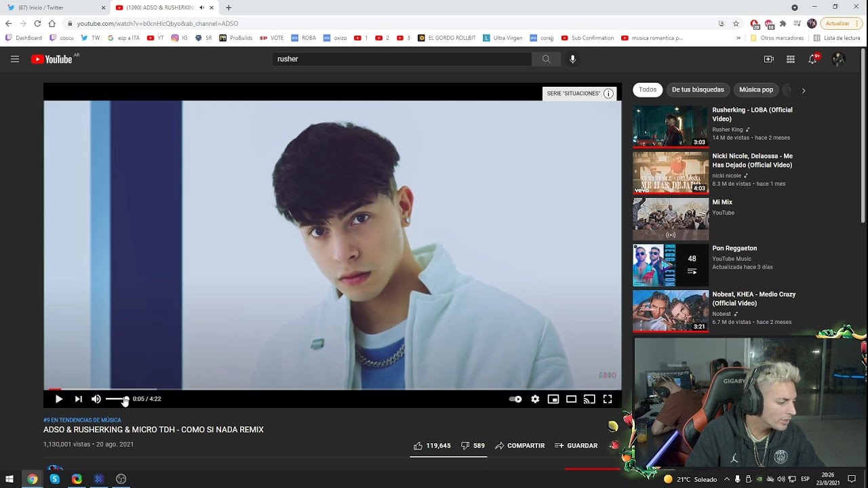
Task: Click the YouTube search box containing rusher
Action: pyautogui.click(x=401, y=59)
